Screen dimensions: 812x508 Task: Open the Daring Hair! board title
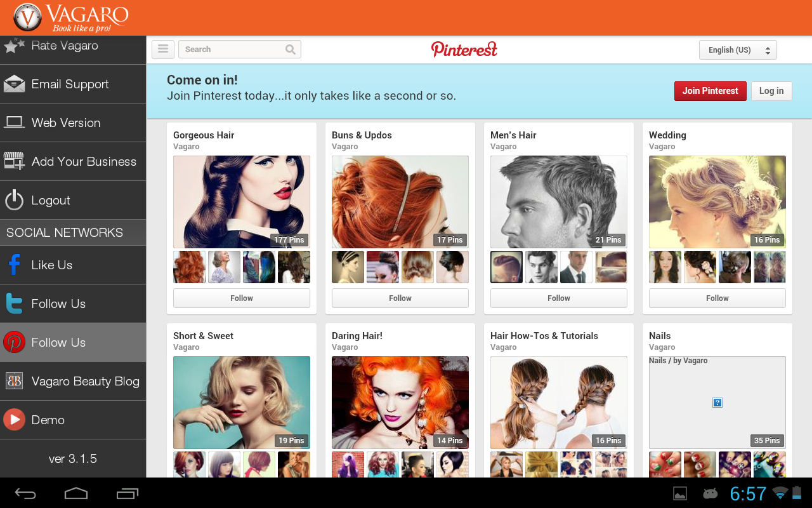coord(357,336)
